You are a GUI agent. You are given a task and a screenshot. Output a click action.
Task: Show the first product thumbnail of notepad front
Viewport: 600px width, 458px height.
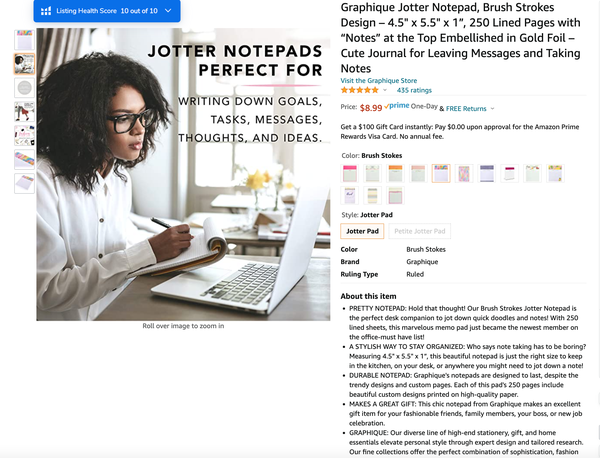tap(24, 40)
